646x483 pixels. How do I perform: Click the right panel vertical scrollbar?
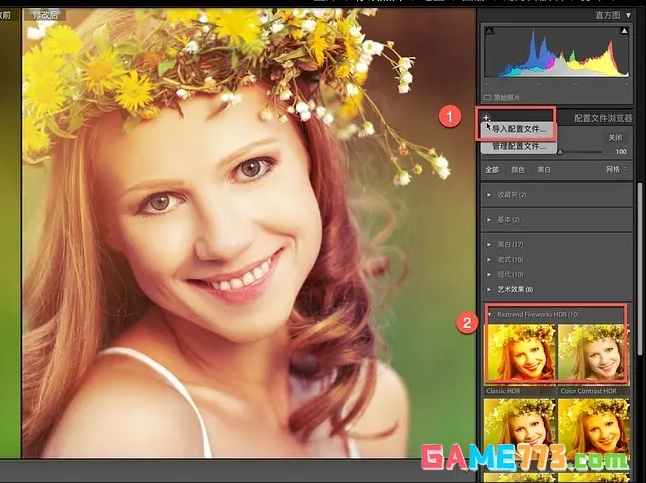pyautogui.click(x=641, y=268)
